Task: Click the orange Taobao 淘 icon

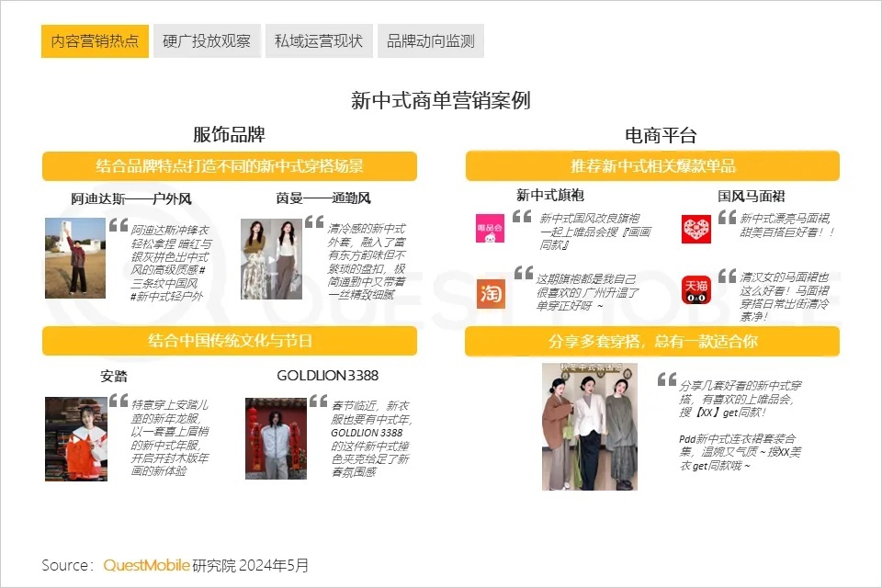Action: click(491, 293)
